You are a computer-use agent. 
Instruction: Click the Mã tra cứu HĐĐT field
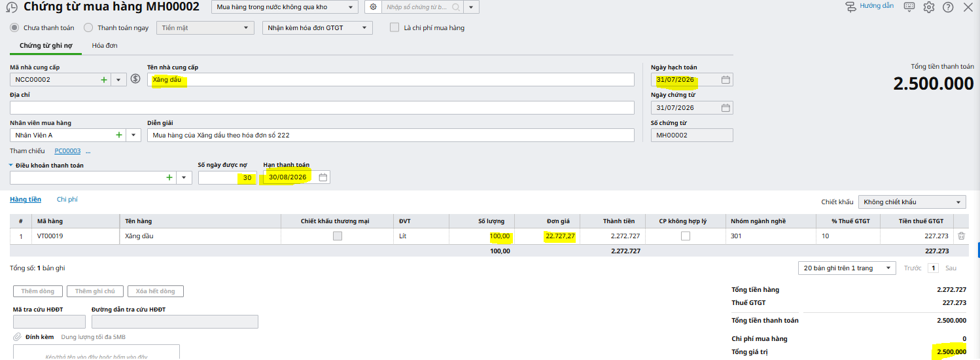coord(49,321)
